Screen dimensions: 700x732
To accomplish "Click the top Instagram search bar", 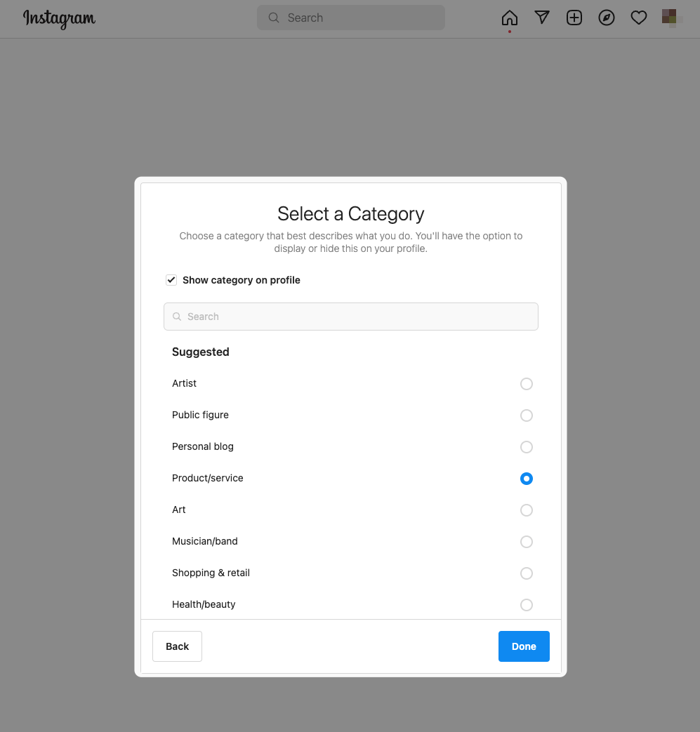I will [x=358, y=18].
